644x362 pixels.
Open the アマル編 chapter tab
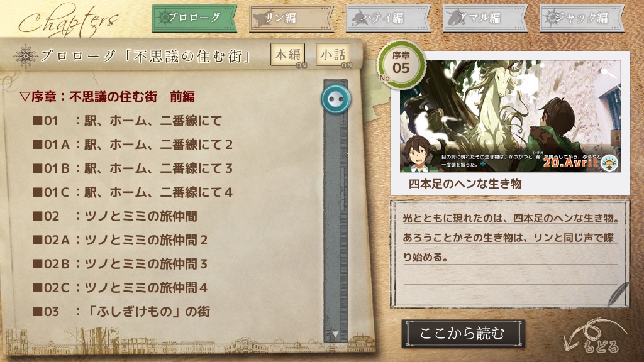click(x=485, y=18)
